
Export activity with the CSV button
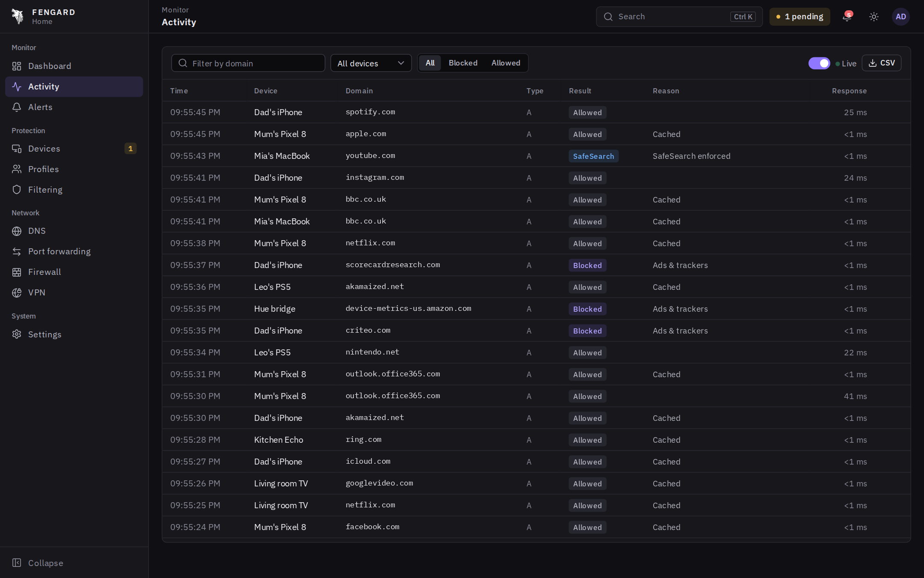pos(882,63)
